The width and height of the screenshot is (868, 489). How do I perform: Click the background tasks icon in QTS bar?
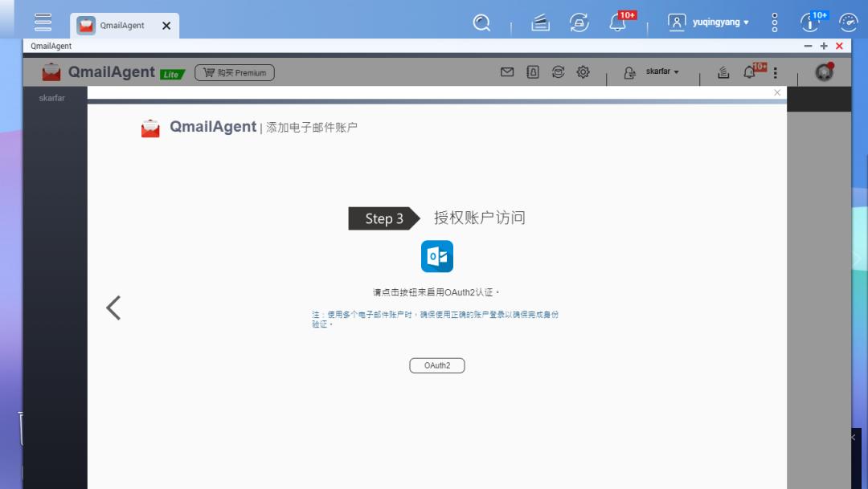point(539,22)
